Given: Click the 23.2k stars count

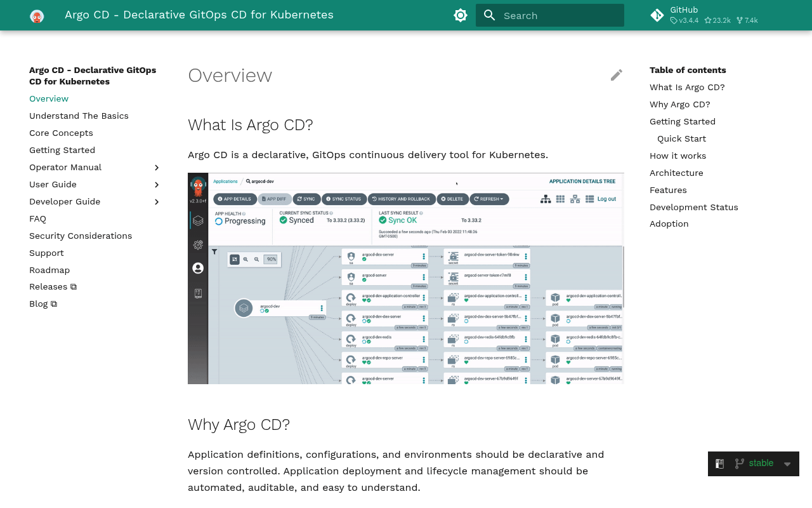Looking at the screenshot, I should pos(717,20).
